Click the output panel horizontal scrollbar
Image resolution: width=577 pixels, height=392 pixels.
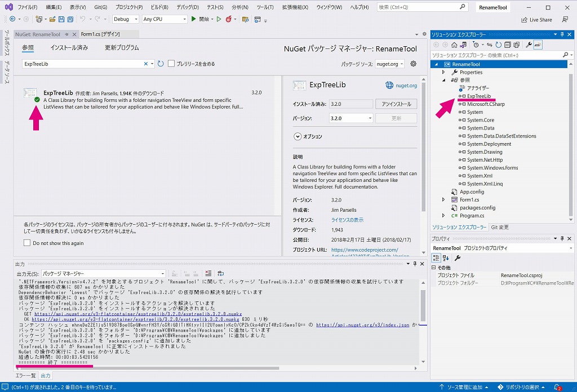[149, 368]
